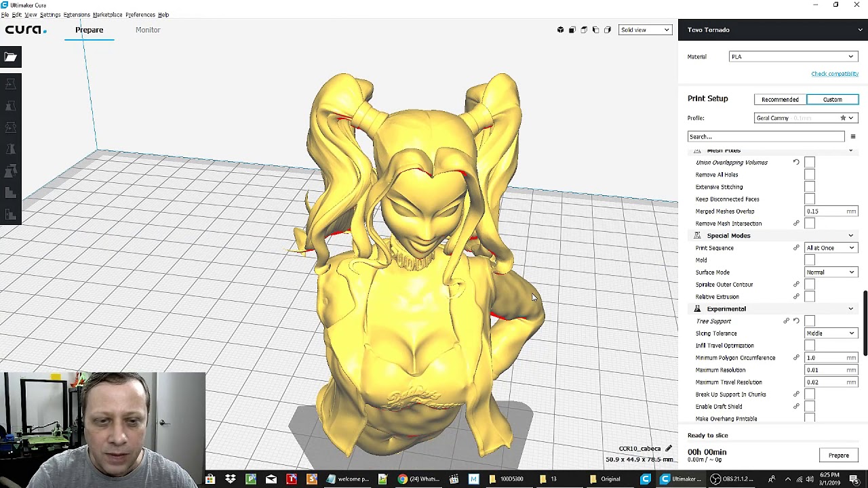Switch camera to top view icon
Screen dimensions: 868x488
pos(584,30)
